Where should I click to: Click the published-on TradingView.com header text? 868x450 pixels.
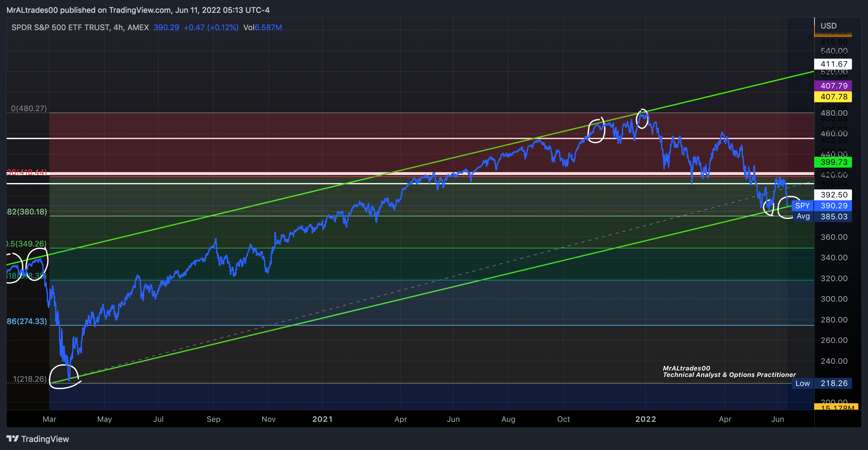138,10
